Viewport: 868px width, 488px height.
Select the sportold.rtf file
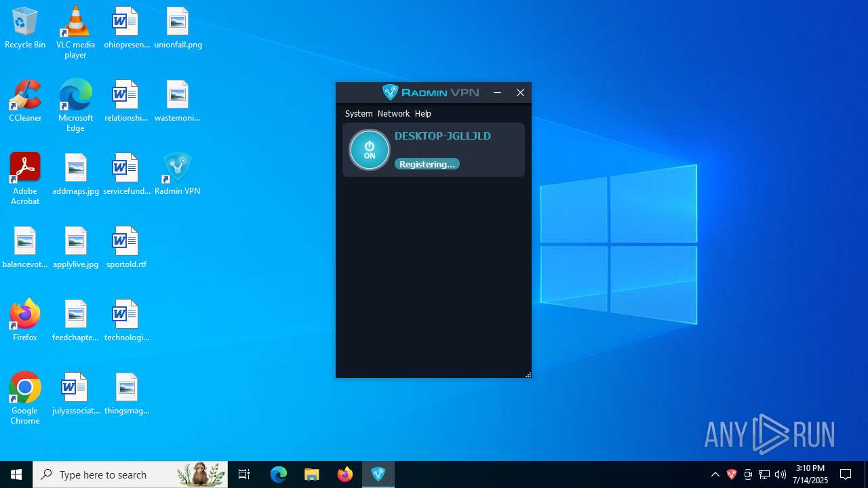pos(126,248)
